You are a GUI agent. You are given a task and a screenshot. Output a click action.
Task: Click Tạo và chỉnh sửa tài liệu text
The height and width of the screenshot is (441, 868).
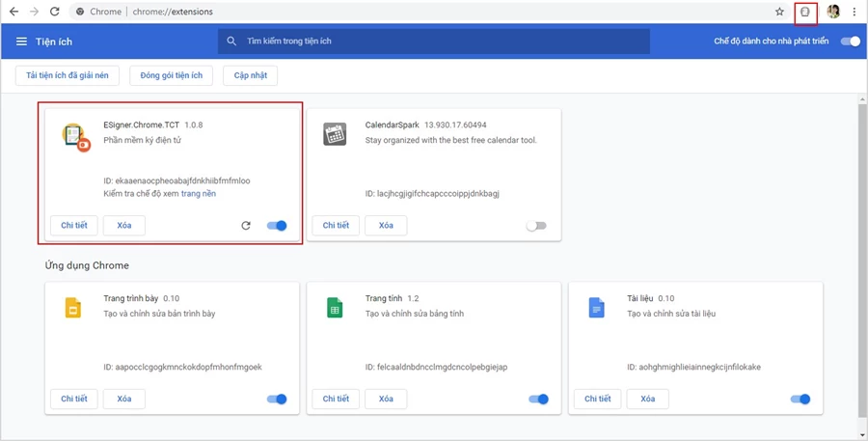click(671, 314)
